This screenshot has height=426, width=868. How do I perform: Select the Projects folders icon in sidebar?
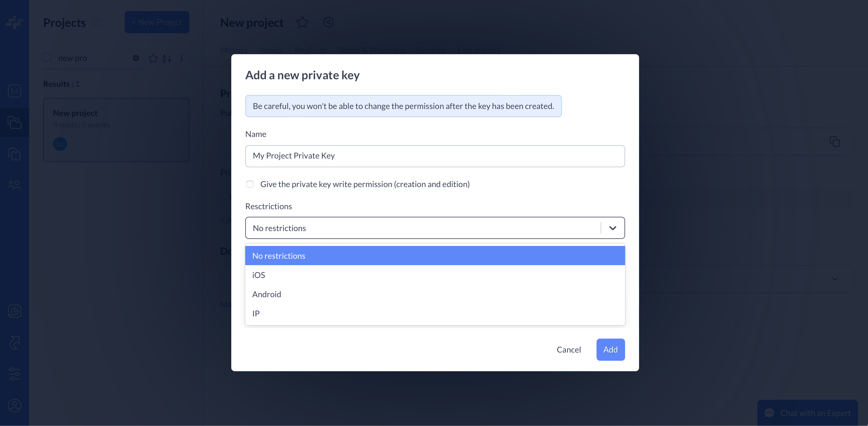pos(14,122)
